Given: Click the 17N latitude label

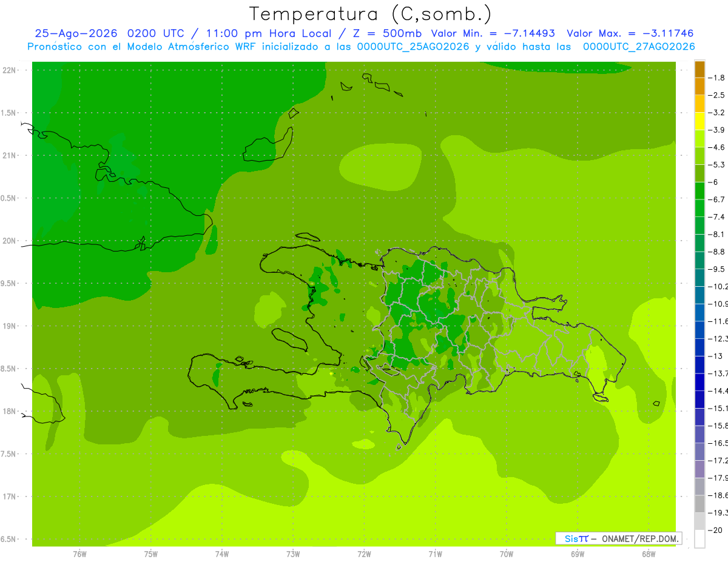Looking at the screenshot, I should tap(8, 497).
